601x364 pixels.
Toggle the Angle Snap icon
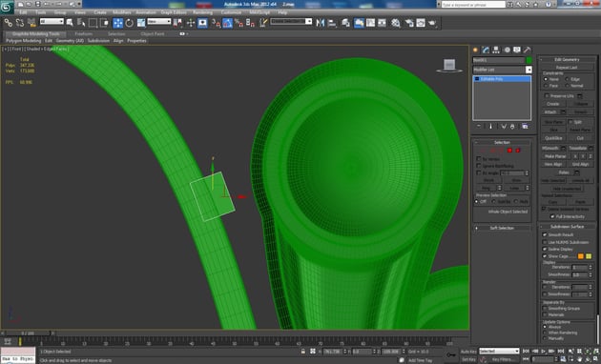click(227, 23)
